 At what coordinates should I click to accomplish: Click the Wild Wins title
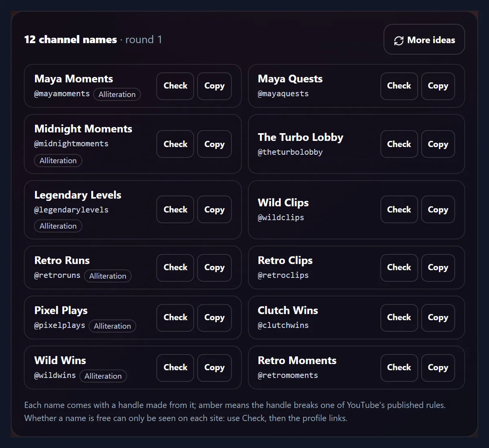click(60, 361)
